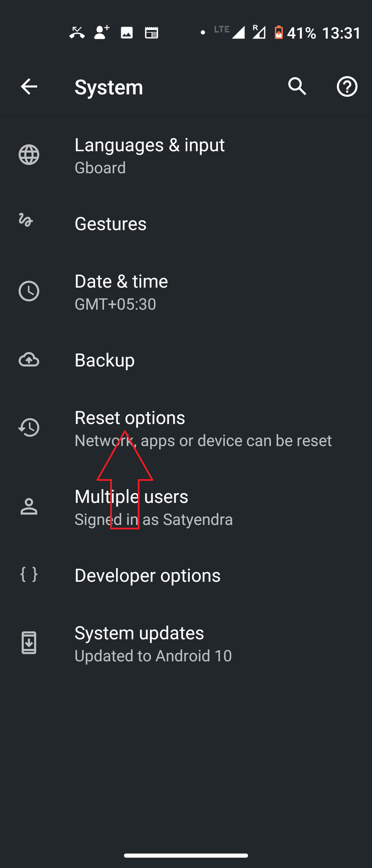Open Date & time settings
This screenshot has height=868, width=372.
click(186, 292)
